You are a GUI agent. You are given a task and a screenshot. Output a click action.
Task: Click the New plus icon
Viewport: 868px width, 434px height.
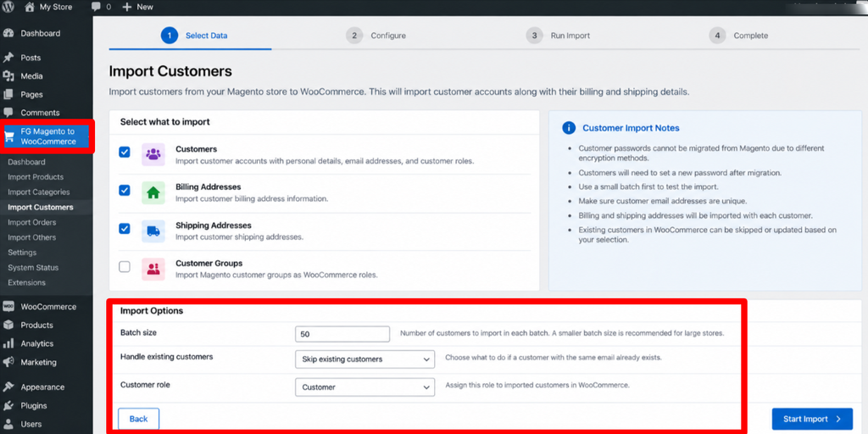click(127, 7)
